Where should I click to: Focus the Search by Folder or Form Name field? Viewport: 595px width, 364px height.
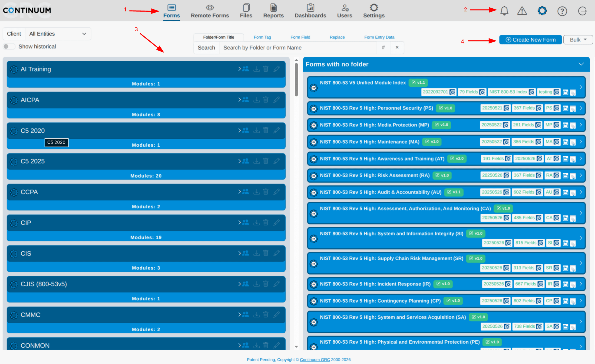tap(297, 48)
